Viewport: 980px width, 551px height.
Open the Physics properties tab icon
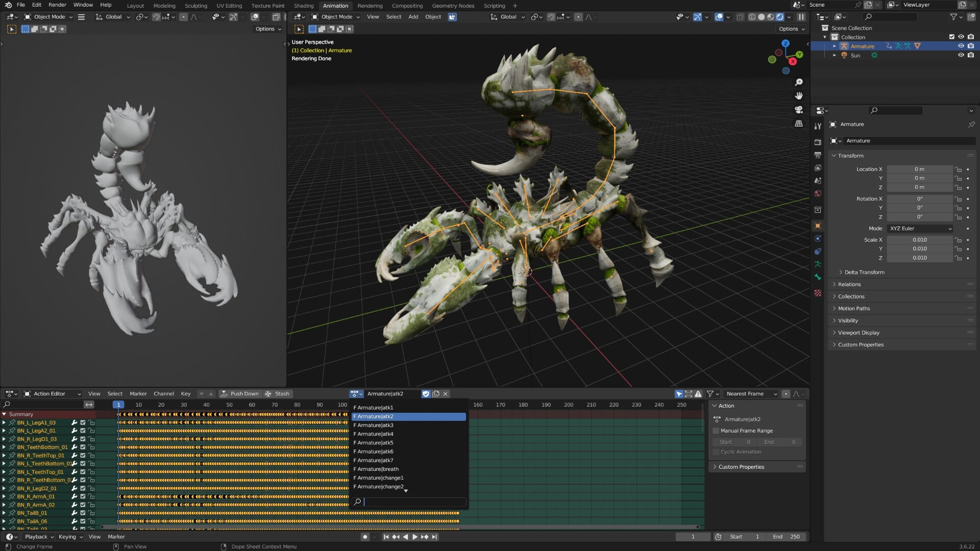818,238
